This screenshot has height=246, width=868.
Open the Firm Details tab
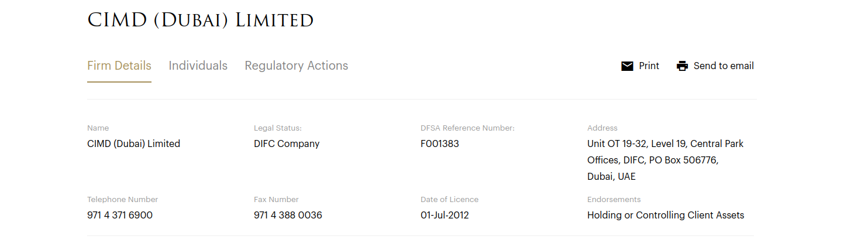pyautogui.click(x=119, y=66)
